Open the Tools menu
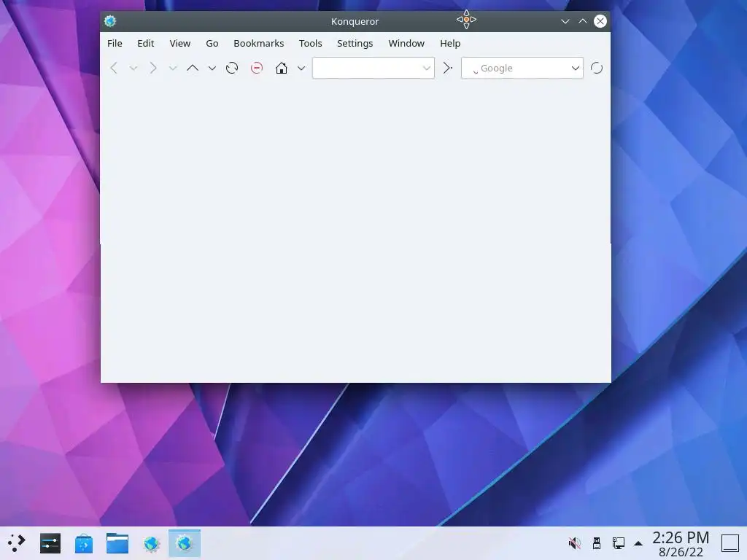The width and height of the screenshot is (747, 560). click(311, 43)
